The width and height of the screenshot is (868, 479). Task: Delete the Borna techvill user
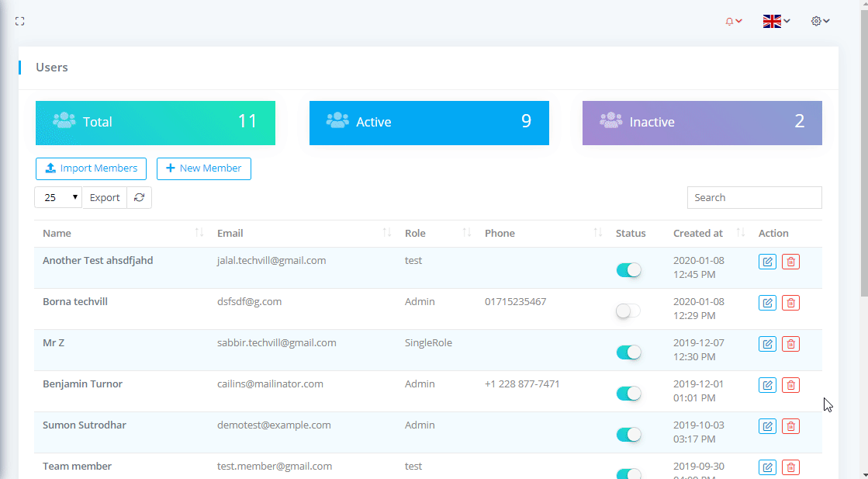click(790, 303)
